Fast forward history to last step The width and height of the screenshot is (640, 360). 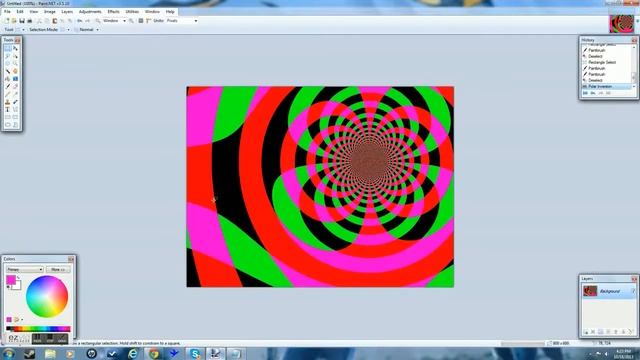coord(609,93)
